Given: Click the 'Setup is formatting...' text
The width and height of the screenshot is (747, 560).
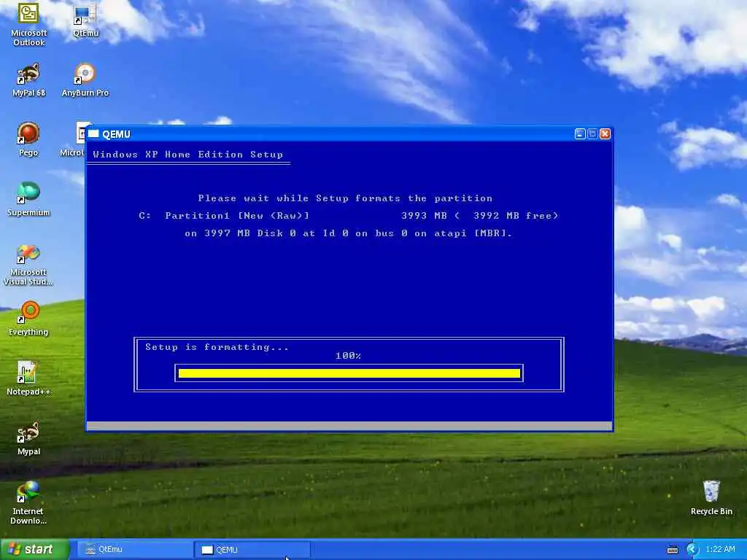Looking at the screenshot, I should (217, 347).
